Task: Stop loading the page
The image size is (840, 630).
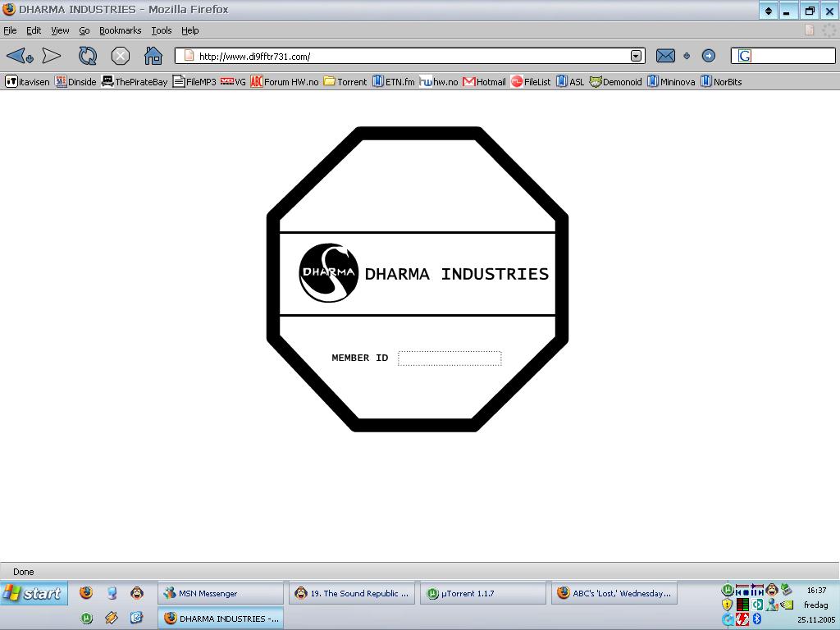Action: (121, 56)
